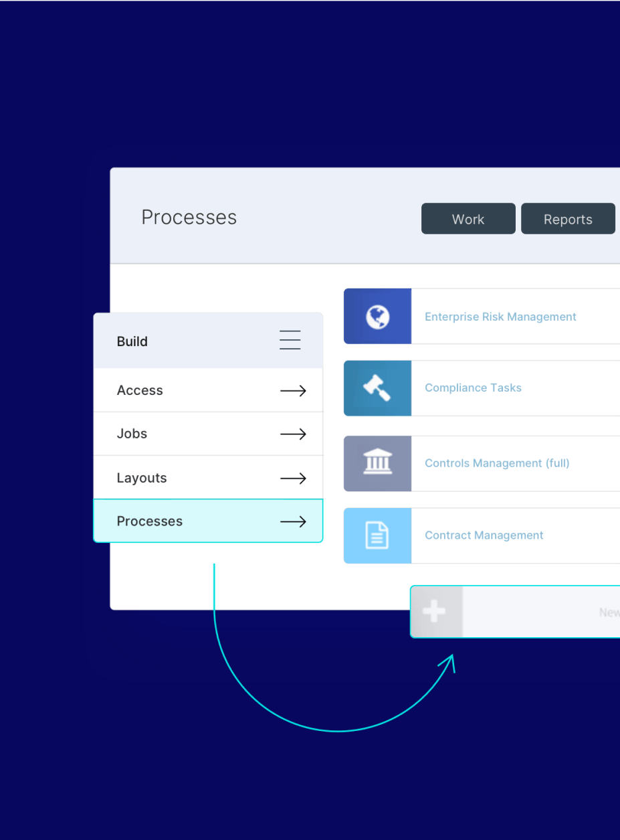The image size is (620, 840).
Task: Open Controls Management (full) process link
Action: pyautogui.click(x=497, y=463)
